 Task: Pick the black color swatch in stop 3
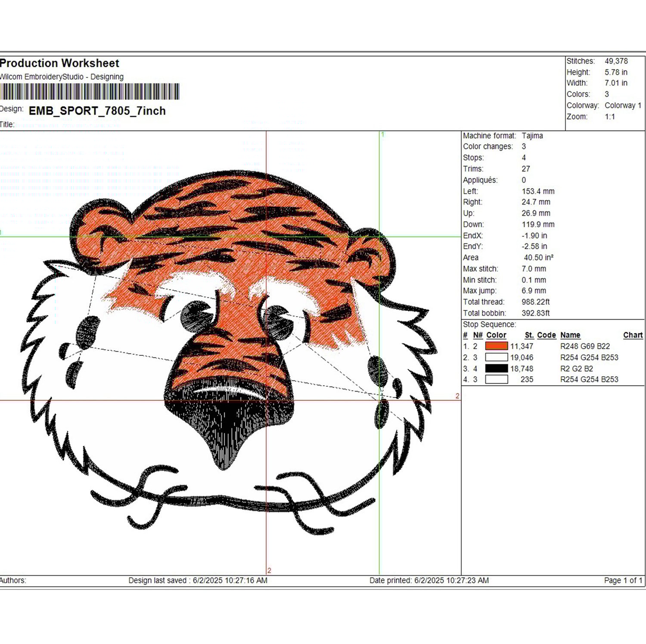497,368
